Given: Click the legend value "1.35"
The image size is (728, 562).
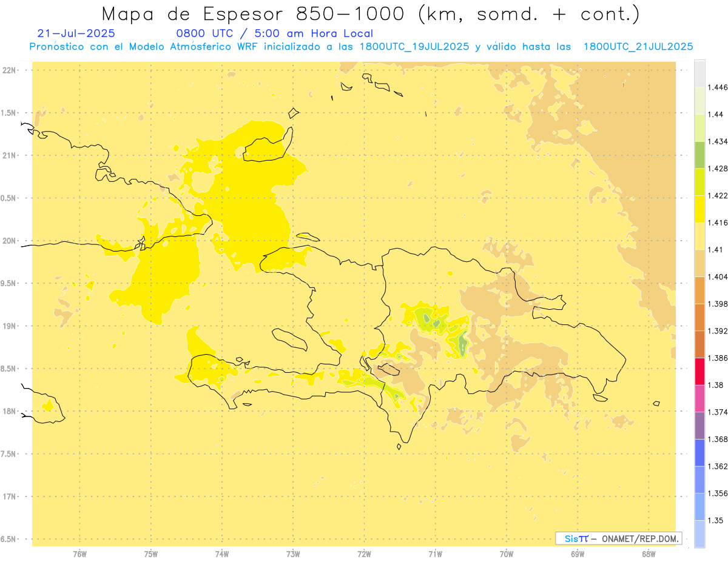Looking at the screenshot, I should (x=715, y=520).
